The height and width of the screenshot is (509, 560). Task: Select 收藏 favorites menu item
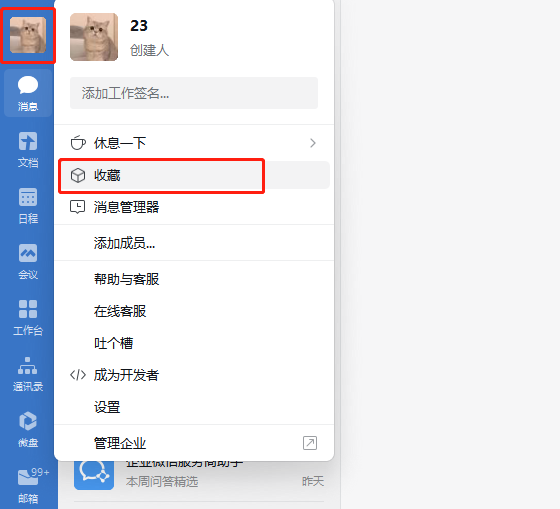tap(194, 175)
